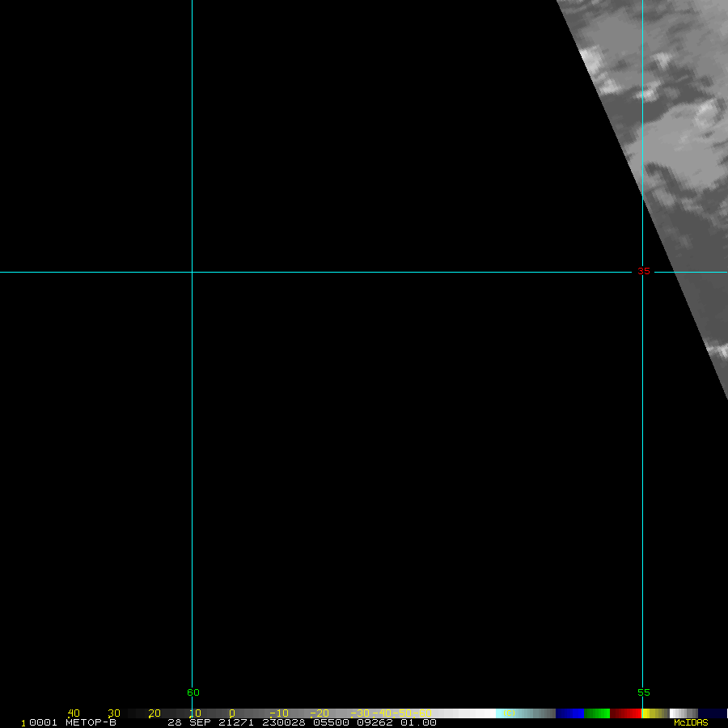Click the 40 value on temperature scale
Image resolution: width=728 pixels, height=728 pixels.
74,713
